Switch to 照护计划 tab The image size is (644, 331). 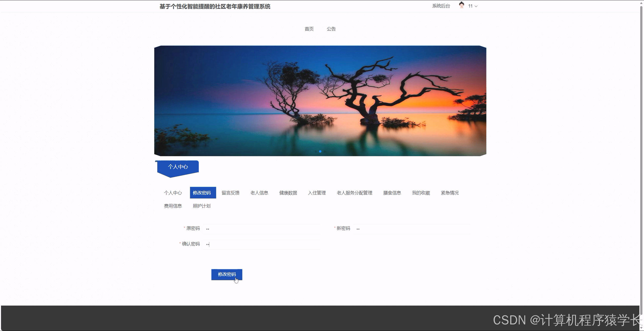coord(202,206)
